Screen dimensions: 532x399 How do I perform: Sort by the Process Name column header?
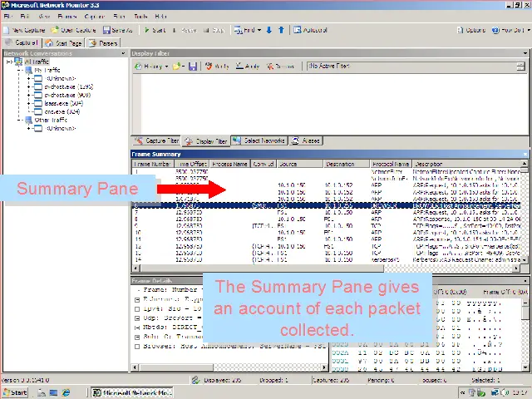pos(229,164)
